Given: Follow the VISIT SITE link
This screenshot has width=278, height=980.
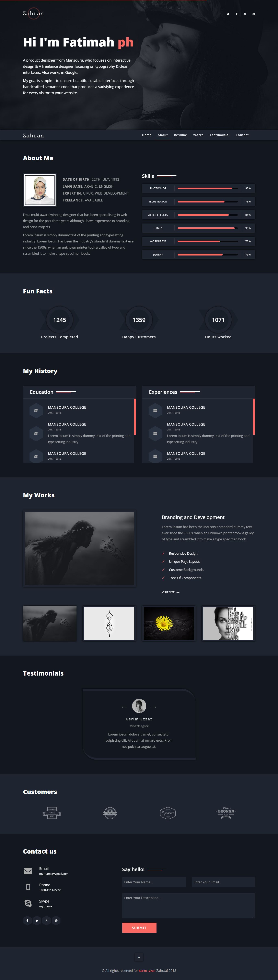Looking at the screenshot, I should pos(171,592).
